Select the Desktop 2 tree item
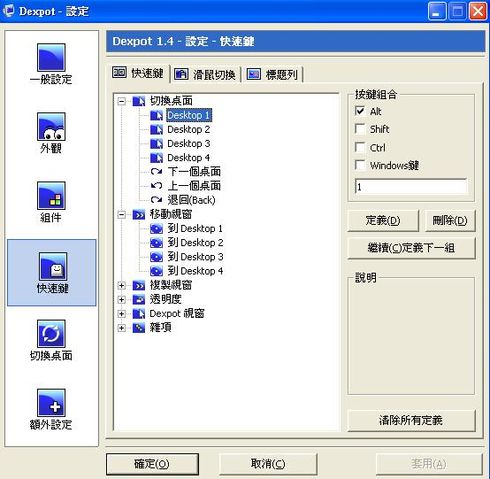 point(189,129)
